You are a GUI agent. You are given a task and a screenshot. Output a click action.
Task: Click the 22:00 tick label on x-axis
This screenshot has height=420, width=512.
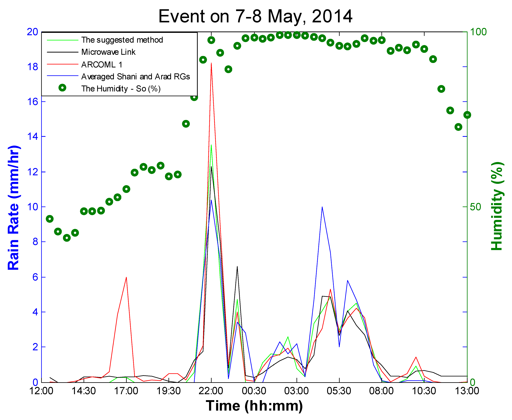[x=211, y=391]
